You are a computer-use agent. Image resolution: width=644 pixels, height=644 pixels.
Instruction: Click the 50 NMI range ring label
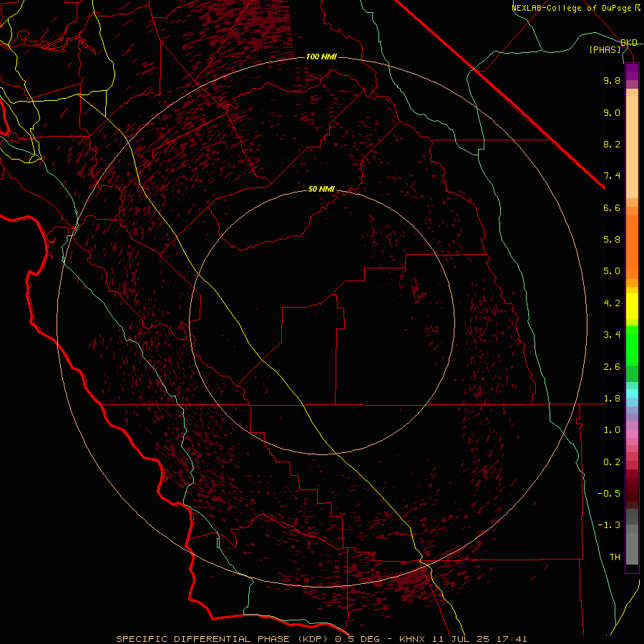coord(321,189)
